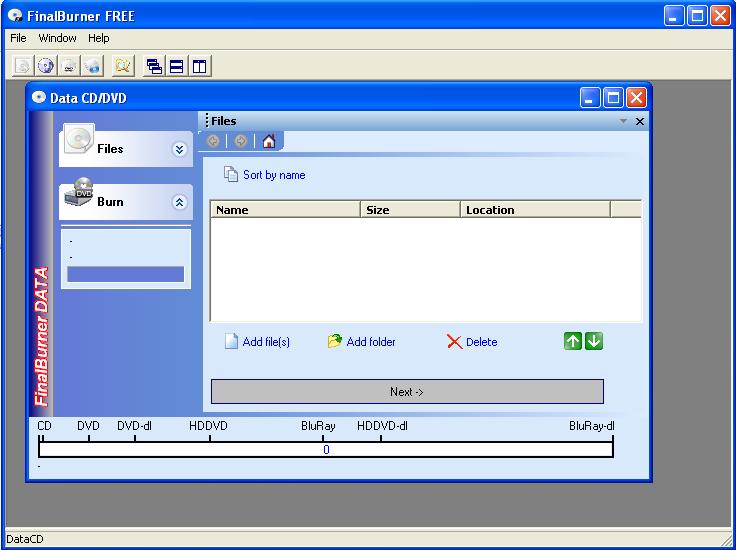Click the Size column header

(410, 210)
